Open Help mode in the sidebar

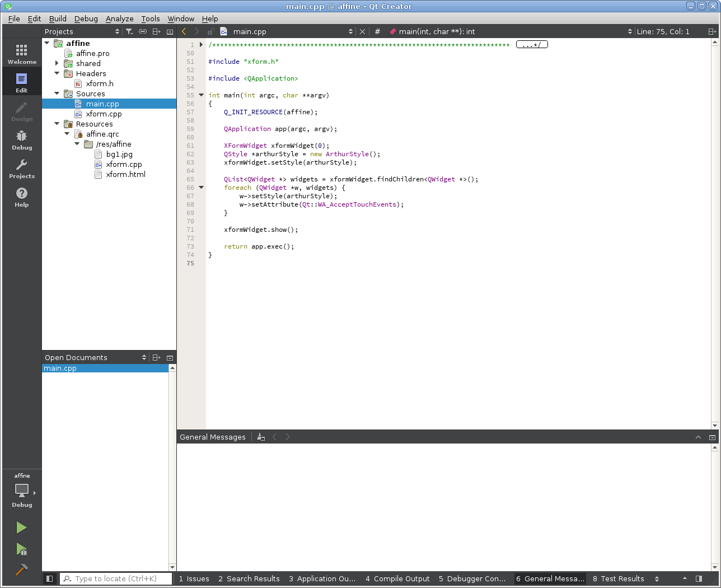click(22, 197)
